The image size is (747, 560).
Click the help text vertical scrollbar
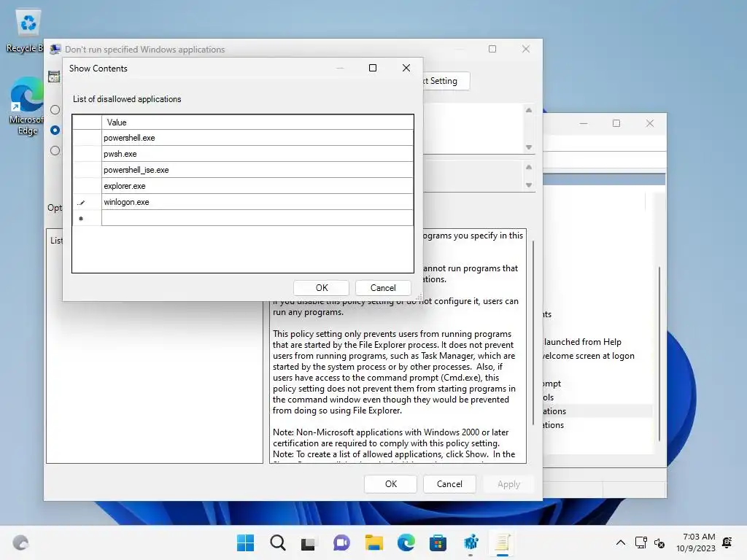533,333
